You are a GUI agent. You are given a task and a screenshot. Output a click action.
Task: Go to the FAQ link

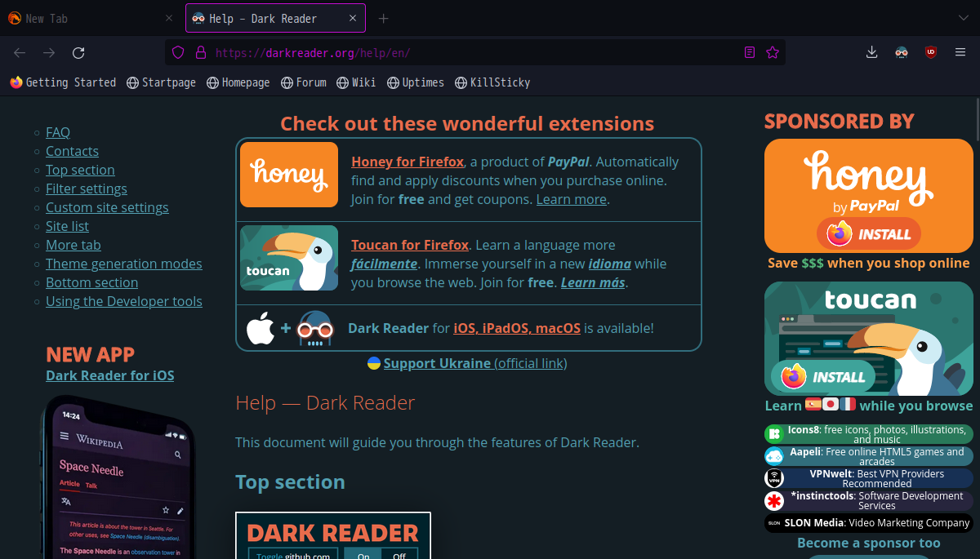point(58,132)
